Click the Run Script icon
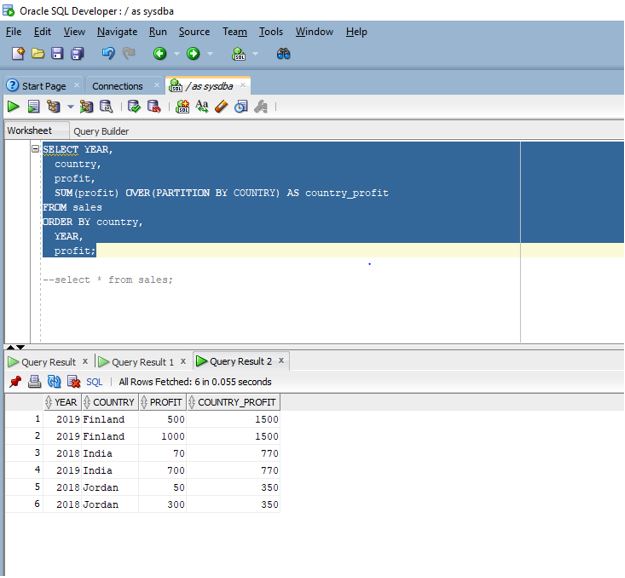Image resolution: width=625 pixels, height=578 pixels. [x=33, y=106]
